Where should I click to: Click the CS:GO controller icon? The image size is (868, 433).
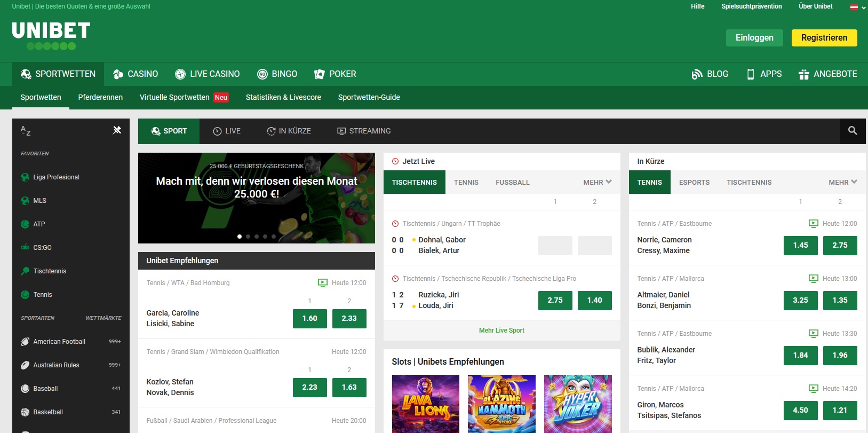pos(25,248)
